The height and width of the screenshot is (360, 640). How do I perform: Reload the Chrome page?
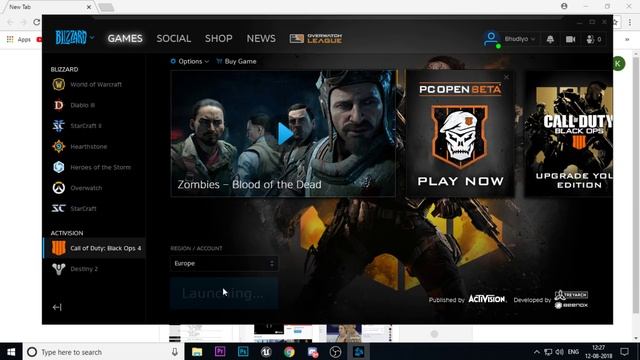[36, 22]
